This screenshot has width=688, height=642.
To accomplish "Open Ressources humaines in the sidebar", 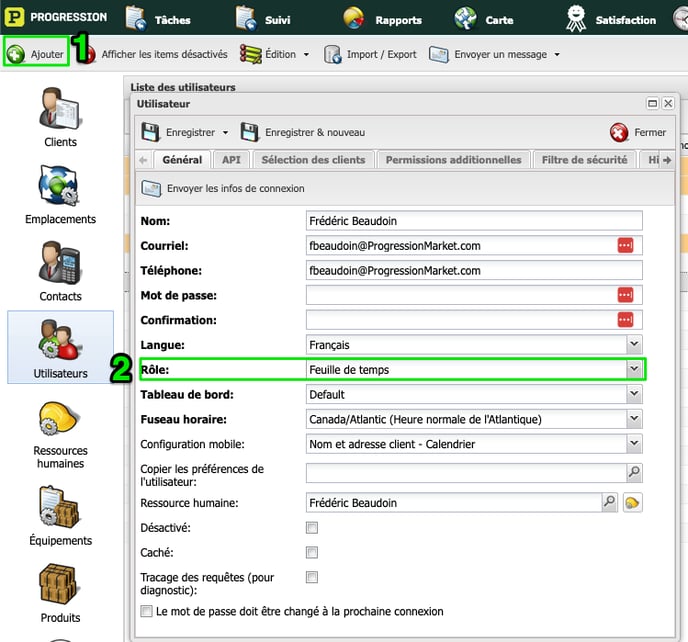I will (60, 434).
